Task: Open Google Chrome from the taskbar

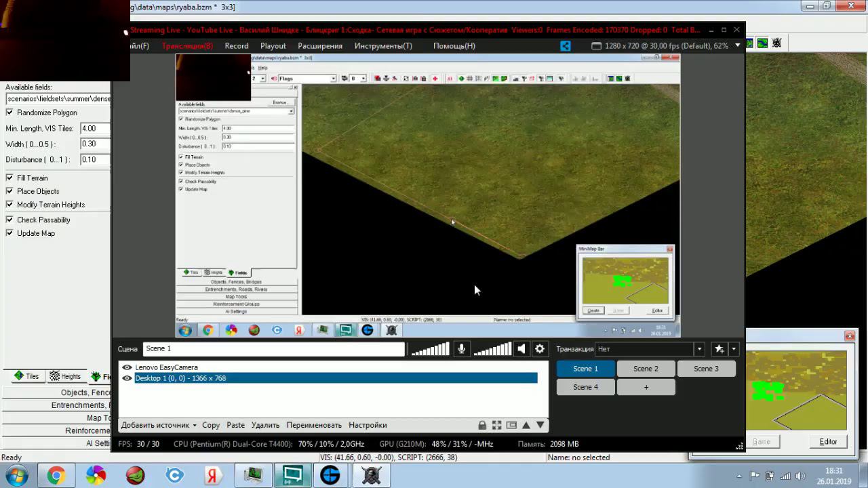Action: (56, 476)
